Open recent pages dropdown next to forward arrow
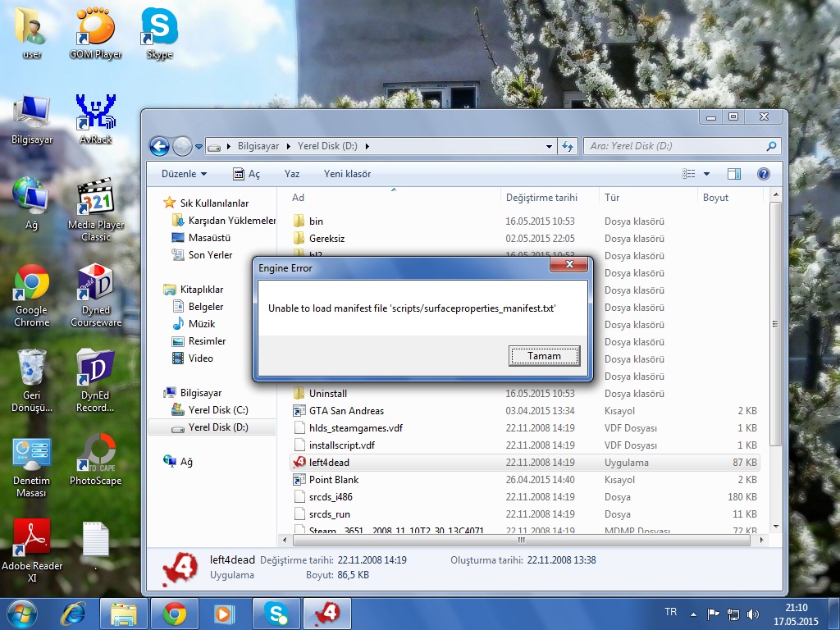 199,146
